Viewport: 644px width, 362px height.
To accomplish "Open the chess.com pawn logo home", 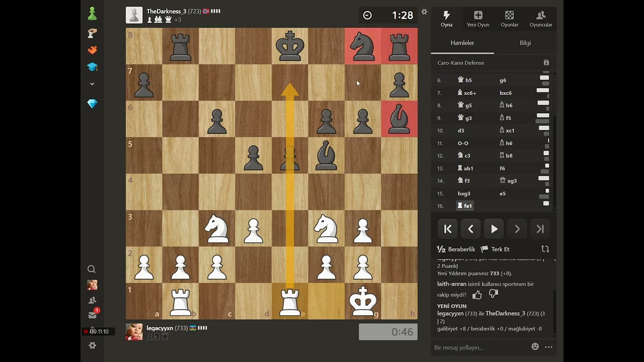I will pos(92,14).
